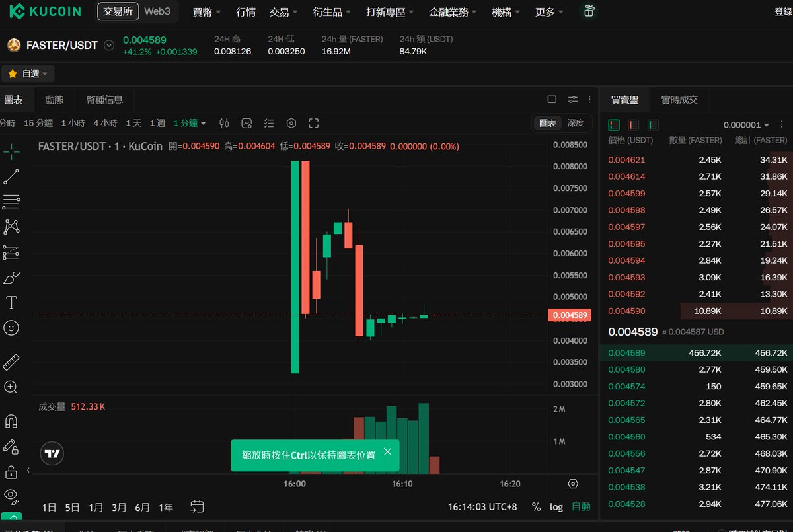
Task: Select the trend line drawing tool
Action: [11, 176]
